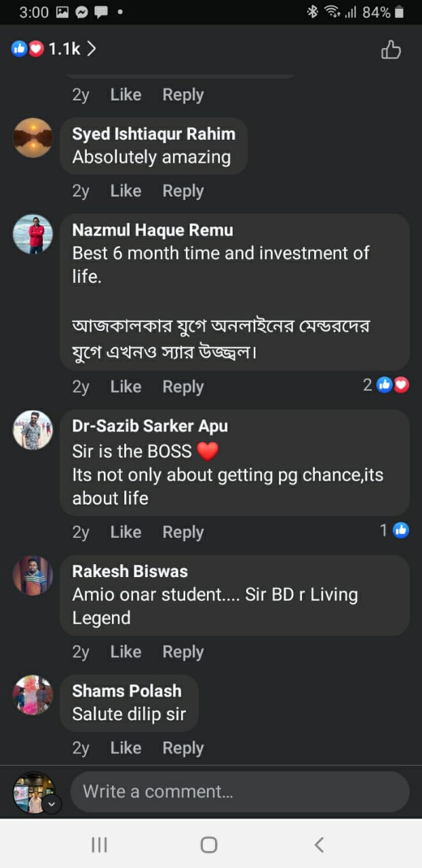
Task: Open the recent apps navigation icon
Action: tap(99, 844)
